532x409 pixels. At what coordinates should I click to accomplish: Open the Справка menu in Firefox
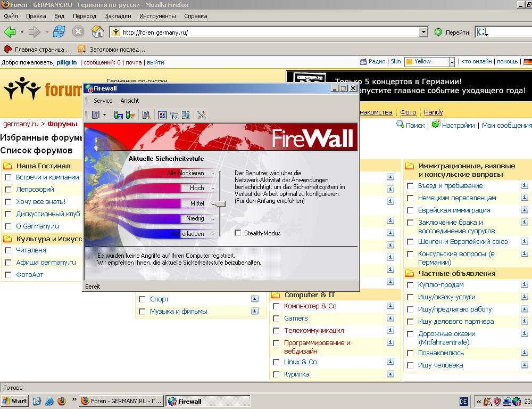click(x=196, y=16)
